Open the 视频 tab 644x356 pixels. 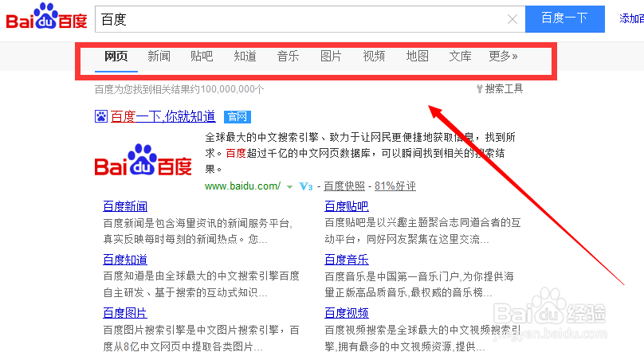(374, 56)
